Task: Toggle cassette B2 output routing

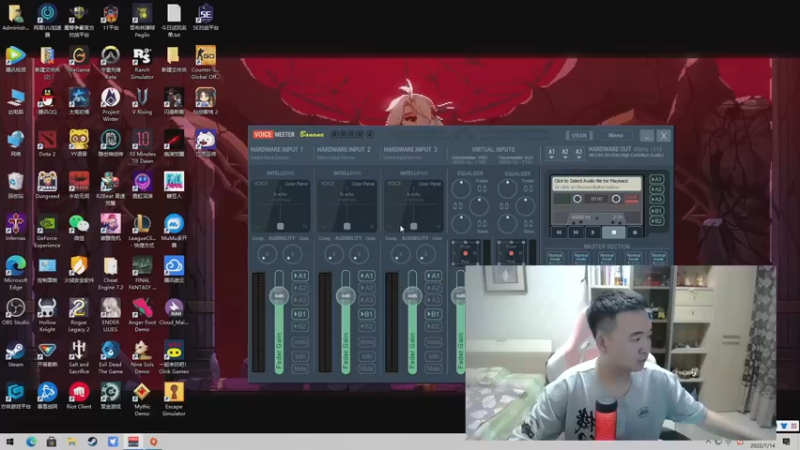Action: point(657,221)
